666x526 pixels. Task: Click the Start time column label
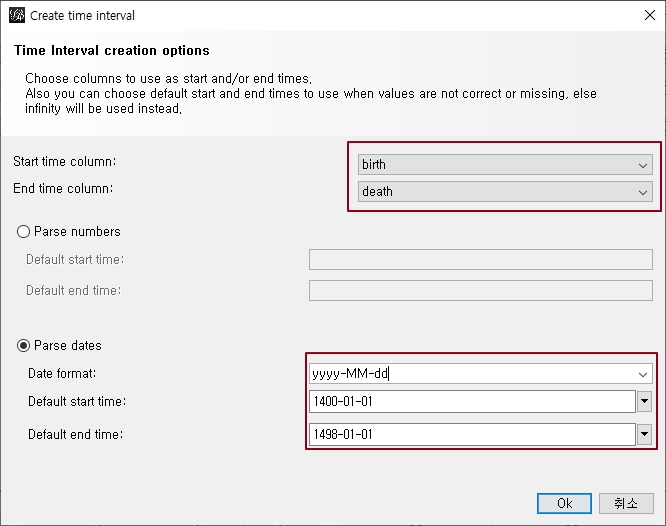coord(65,162)
